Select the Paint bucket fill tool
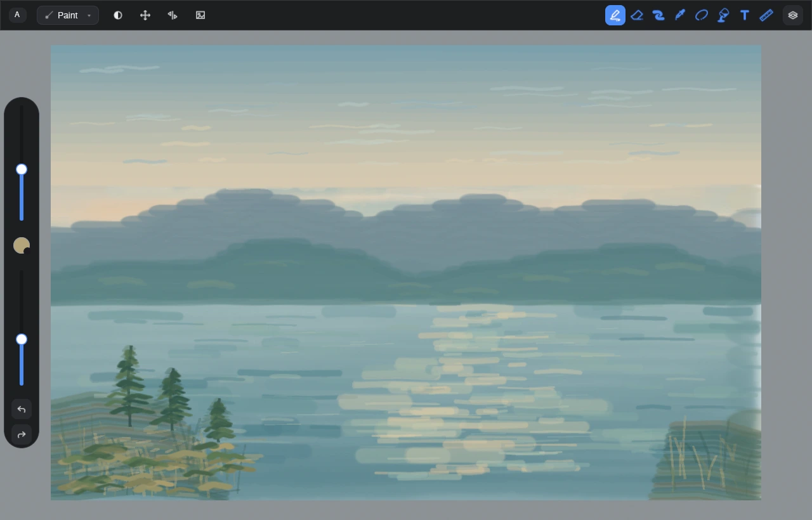This screenshot has width=812, height=520. pos(723,15)
